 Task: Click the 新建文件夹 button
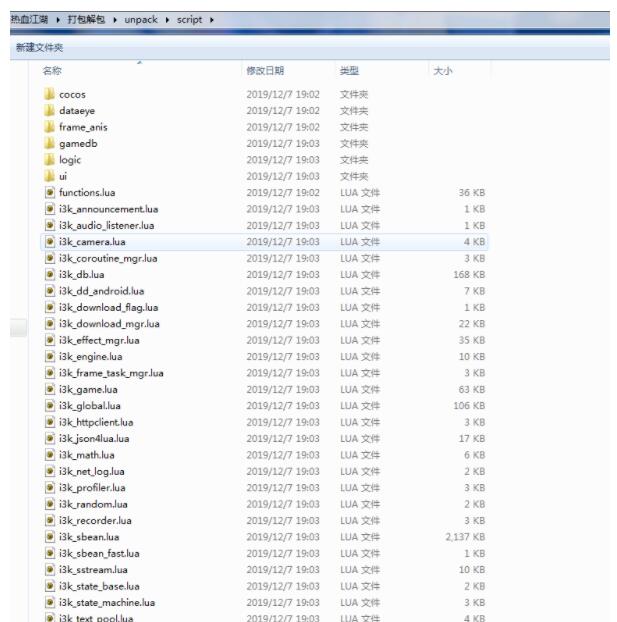pos(40,47)
